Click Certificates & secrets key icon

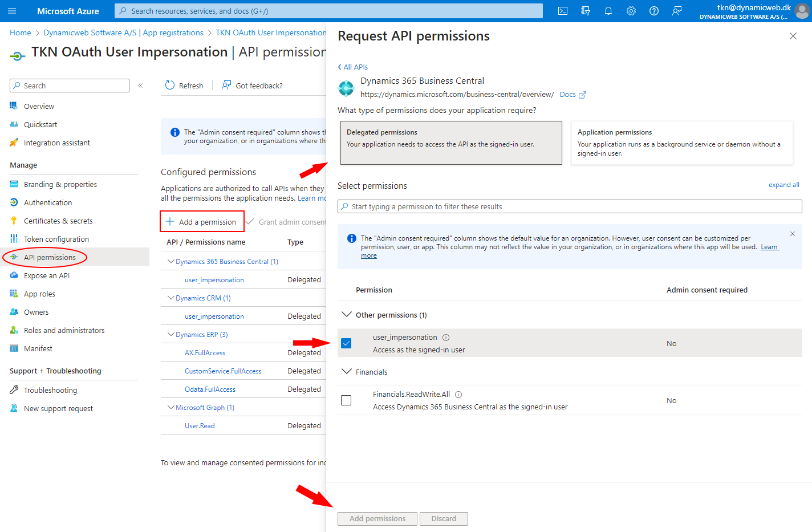(x=14, y=221)
